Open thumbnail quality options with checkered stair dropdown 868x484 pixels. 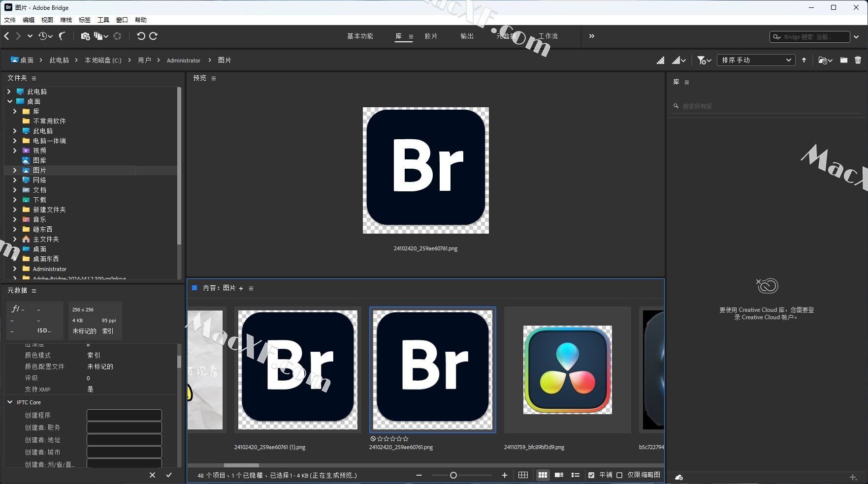(x=679, y=60)
